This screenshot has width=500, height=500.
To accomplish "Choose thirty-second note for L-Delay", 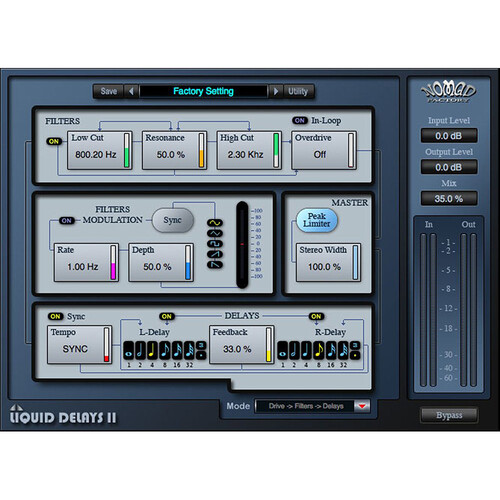I will (189, 350).
